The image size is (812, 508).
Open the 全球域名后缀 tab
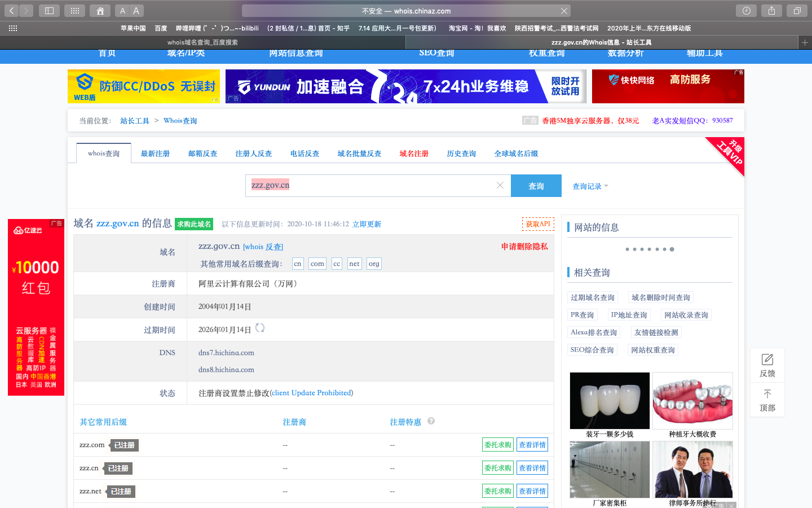point(517,154)
